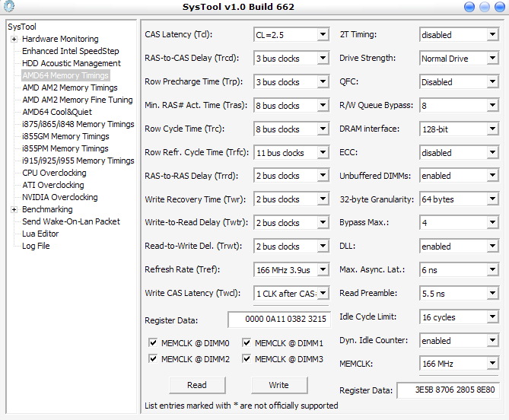Select the Hardware Monitoring tree item label
509x420 pixels.
coord(60,39)
